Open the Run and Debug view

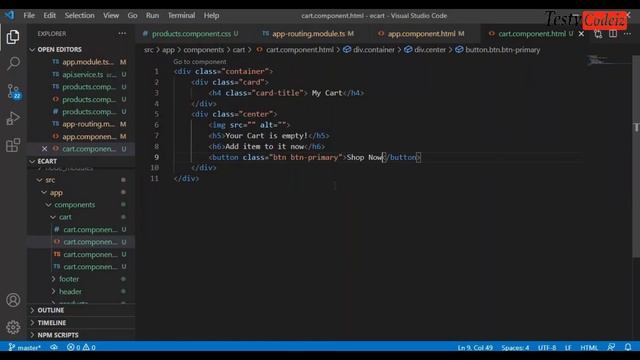[13, 118]
